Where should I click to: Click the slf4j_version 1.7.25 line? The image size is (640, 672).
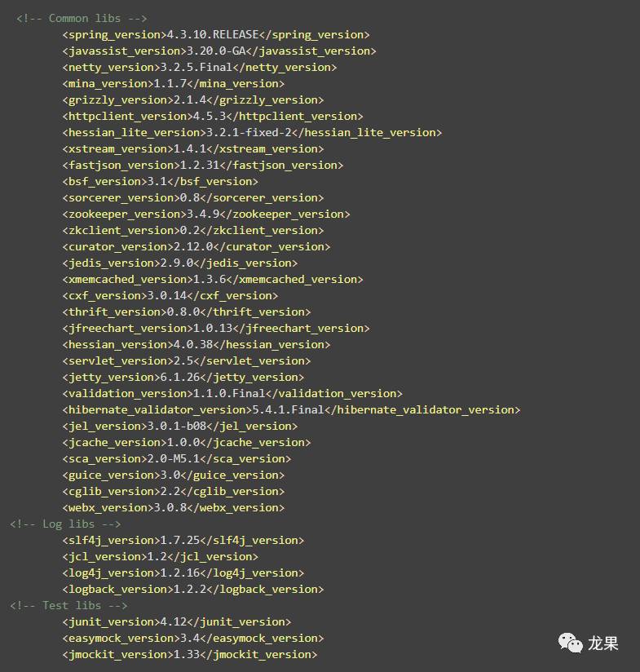pos(183,540)
